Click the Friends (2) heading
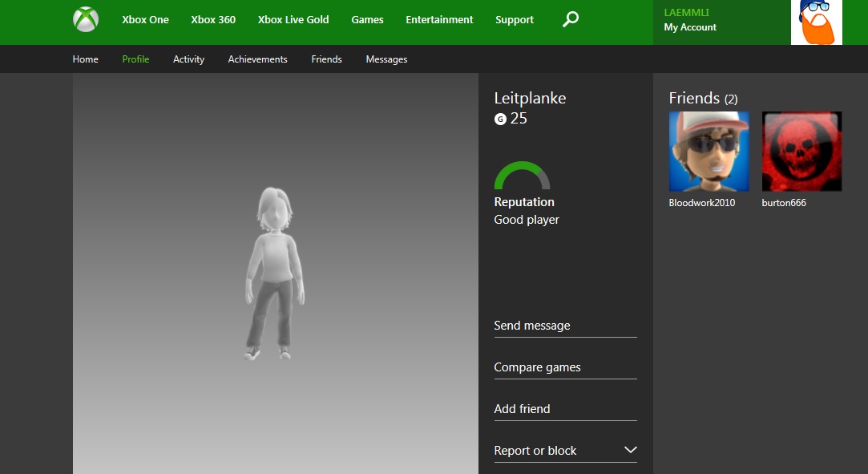Screen dimensions: 868x474 point(703,98)
